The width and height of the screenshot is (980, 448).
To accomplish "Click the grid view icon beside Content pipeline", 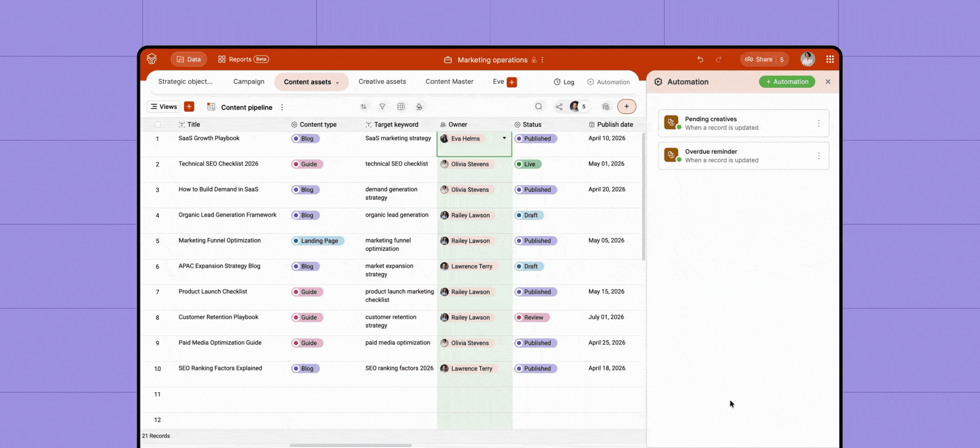I will coord(211,107).
